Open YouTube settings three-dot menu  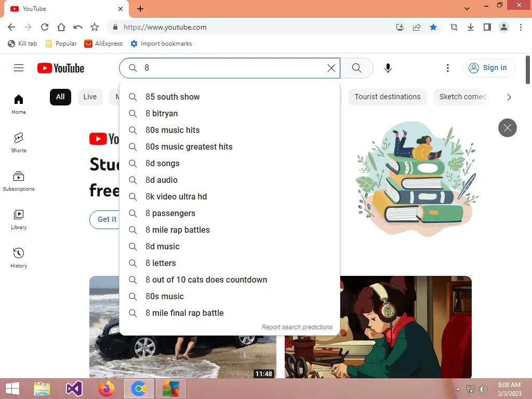[x=447, y=68]
